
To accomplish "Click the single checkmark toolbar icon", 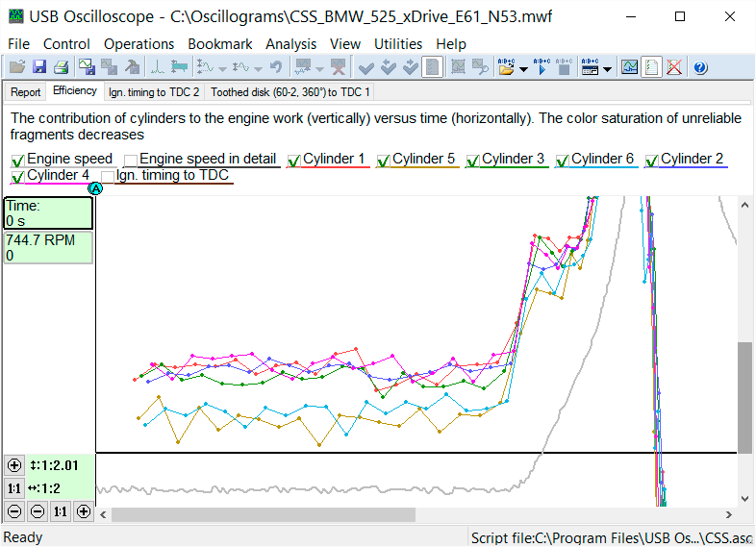I will click(x=365, y=67).
